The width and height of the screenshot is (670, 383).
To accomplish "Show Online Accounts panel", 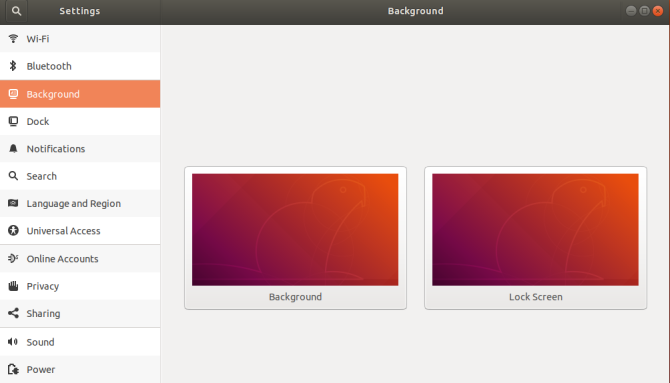I will coord(80,259).
